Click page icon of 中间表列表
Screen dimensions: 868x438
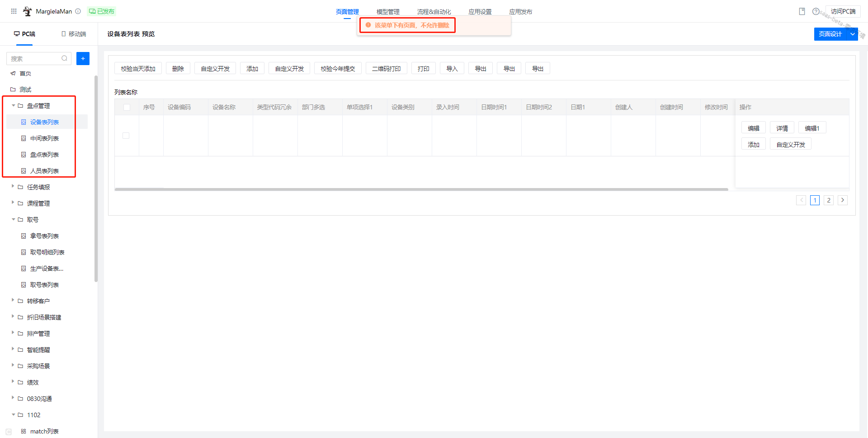click(x=24, y=138)
